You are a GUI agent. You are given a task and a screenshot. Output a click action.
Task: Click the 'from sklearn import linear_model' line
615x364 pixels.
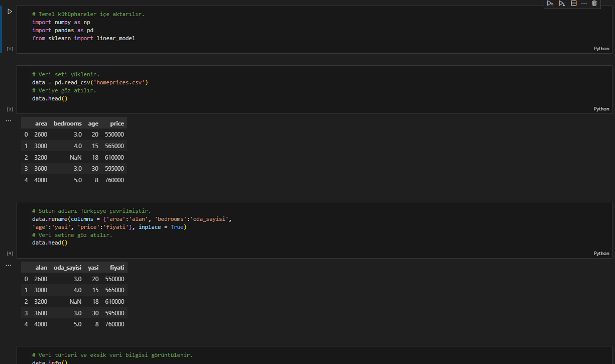83,38
